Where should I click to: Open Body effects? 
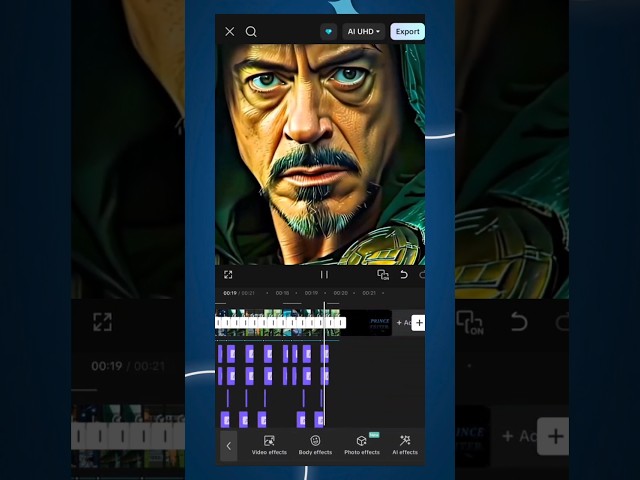(x=315, y=445)
